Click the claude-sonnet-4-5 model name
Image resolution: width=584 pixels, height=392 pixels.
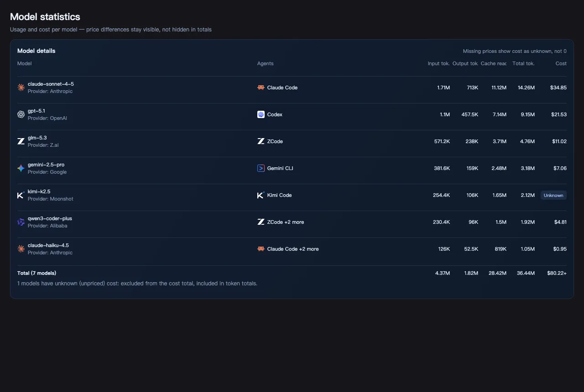(x=51, y=84)
